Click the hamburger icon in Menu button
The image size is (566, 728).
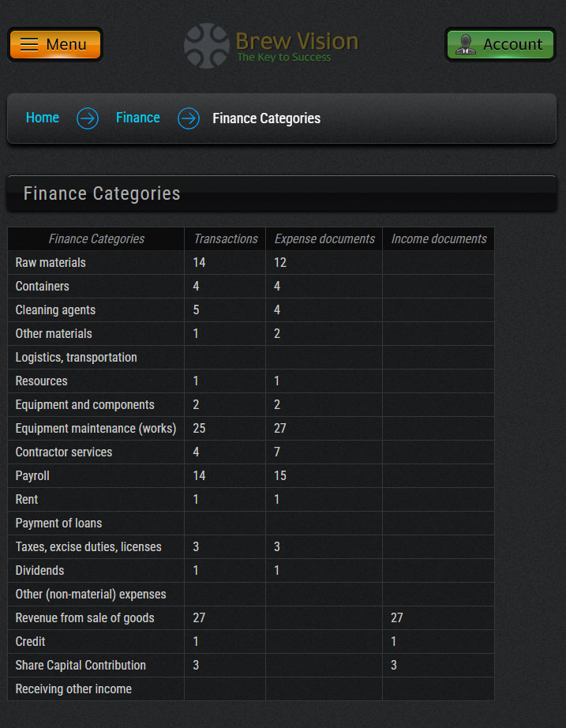(x=29, y=44)
